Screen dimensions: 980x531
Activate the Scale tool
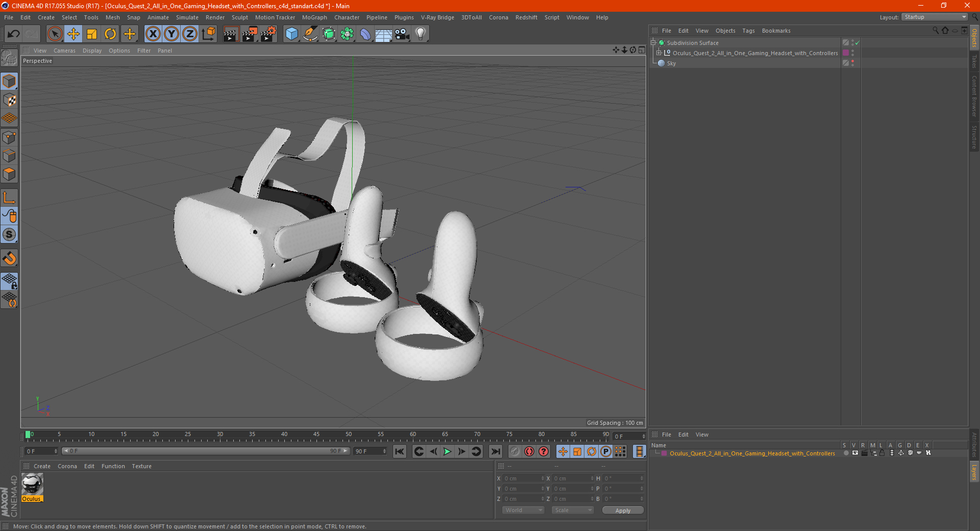(x=92, y=34)
